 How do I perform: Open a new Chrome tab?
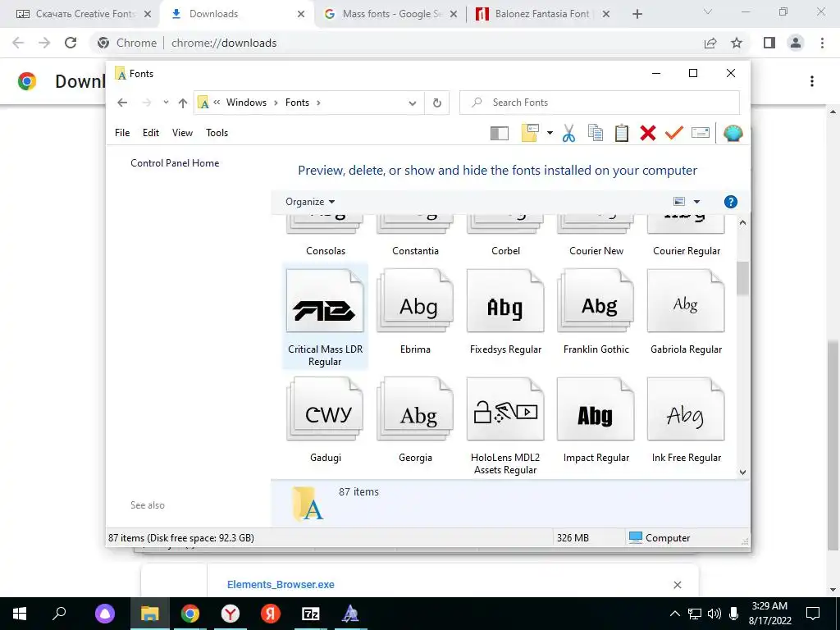tap(637, 14)
